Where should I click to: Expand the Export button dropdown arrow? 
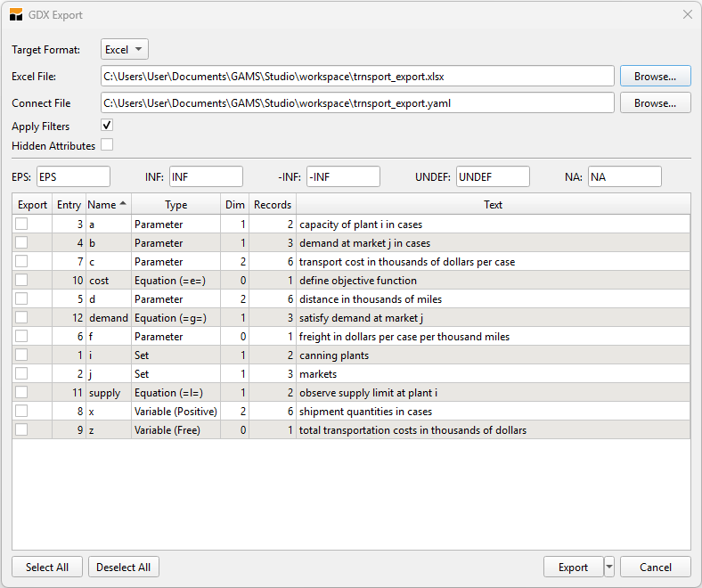pos(609,568)
